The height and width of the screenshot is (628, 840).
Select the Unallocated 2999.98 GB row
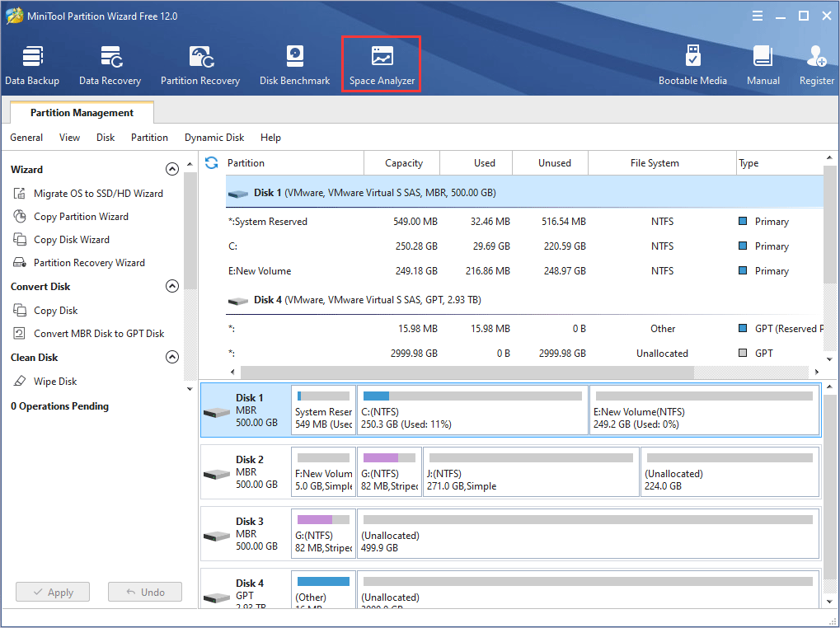coord(524,354)
